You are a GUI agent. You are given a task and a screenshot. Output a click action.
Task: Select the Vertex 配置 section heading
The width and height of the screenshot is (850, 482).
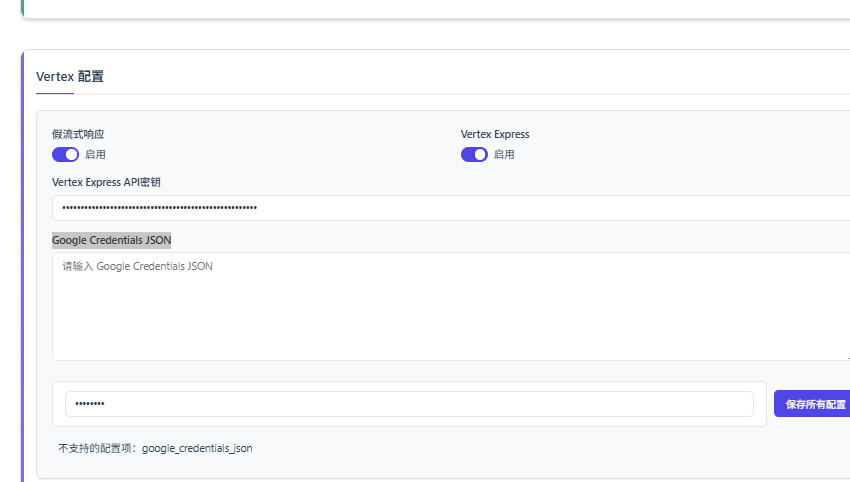tap(70, 76)
